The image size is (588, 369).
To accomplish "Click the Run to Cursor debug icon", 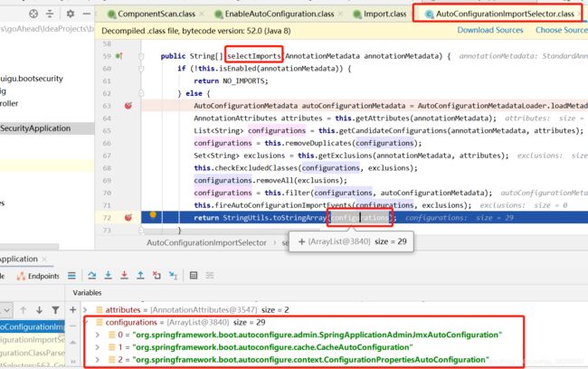I will pos(173,276).
